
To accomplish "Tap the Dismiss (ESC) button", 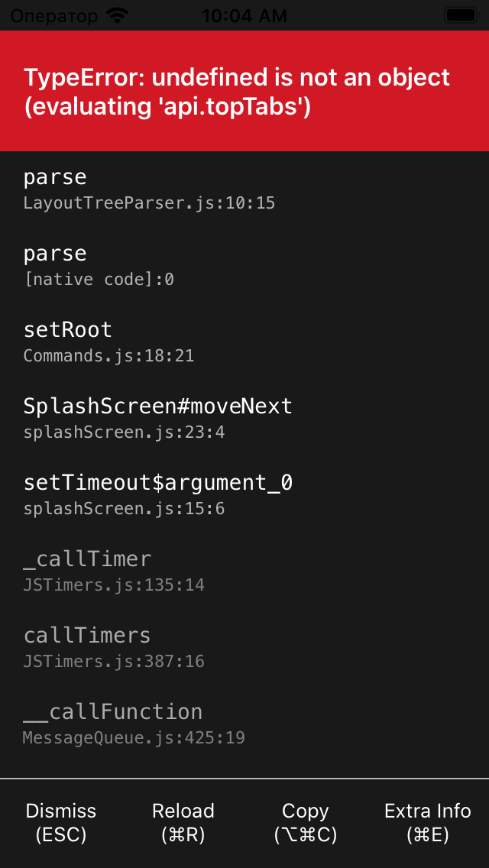I will (60, 822).
